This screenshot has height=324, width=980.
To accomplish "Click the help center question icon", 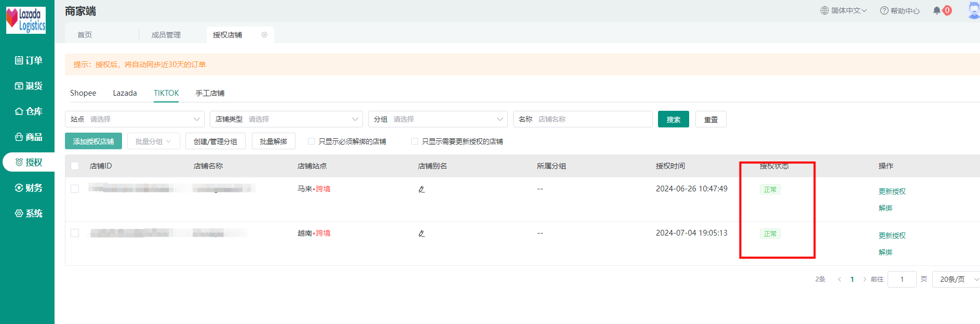I will click(884, 10).
